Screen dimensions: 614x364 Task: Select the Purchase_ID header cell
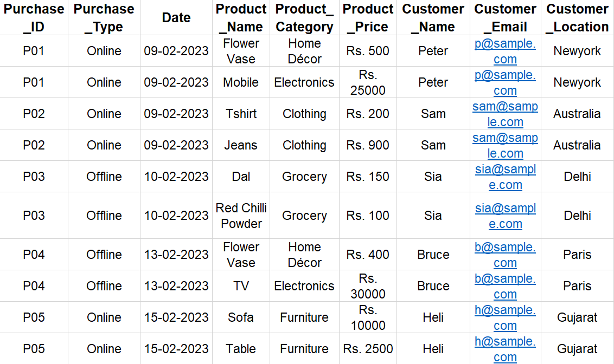pos(34,17)
